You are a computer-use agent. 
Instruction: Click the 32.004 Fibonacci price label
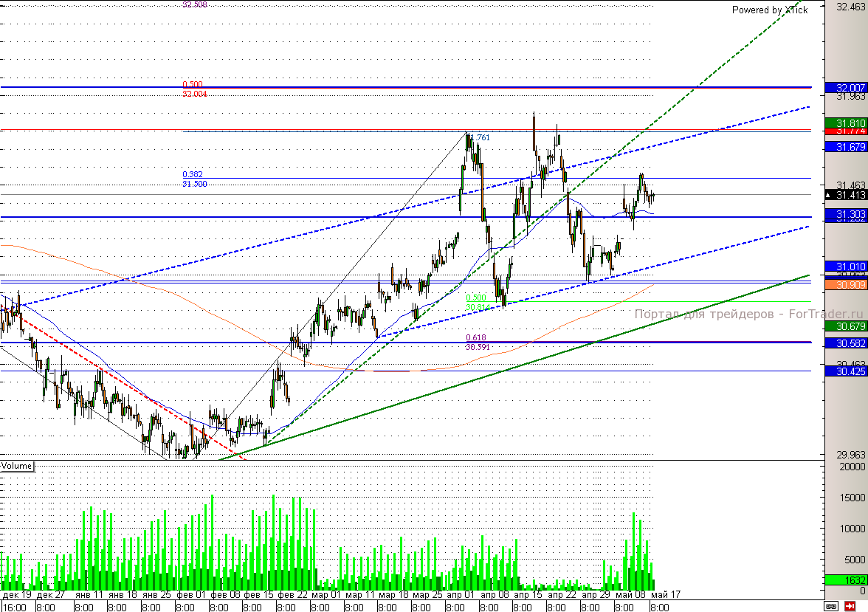[195, 94]
